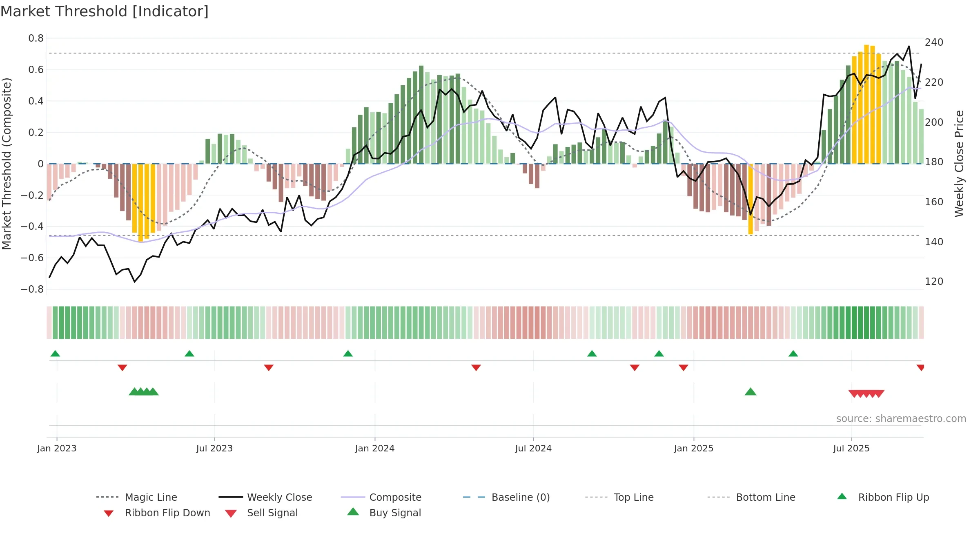Click the 'Jul 2024' x-axis label

pyautogui.click(x=533, y=448)
